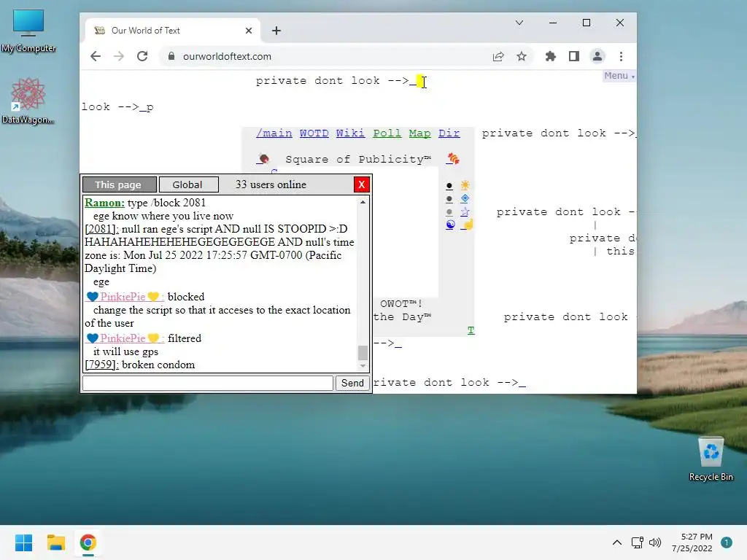
Task: Select the Our World of Text tab
Action: (172, 31)
